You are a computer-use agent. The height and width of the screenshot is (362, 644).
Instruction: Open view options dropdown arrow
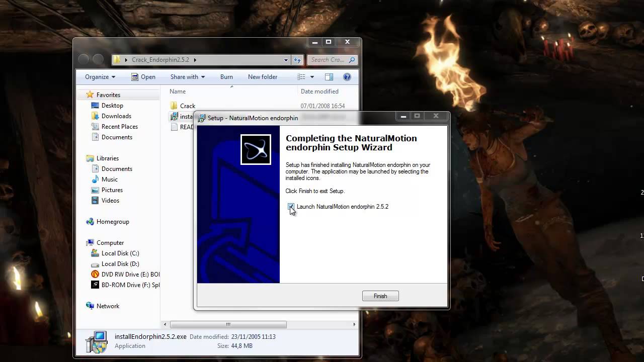click(x=312, y=77)
